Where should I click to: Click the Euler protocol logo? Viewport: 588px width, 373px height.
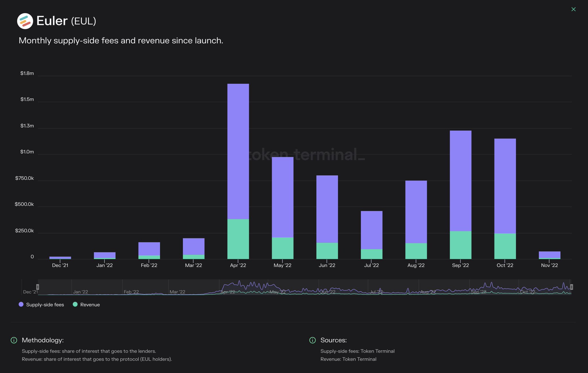(x=25, y=21)
